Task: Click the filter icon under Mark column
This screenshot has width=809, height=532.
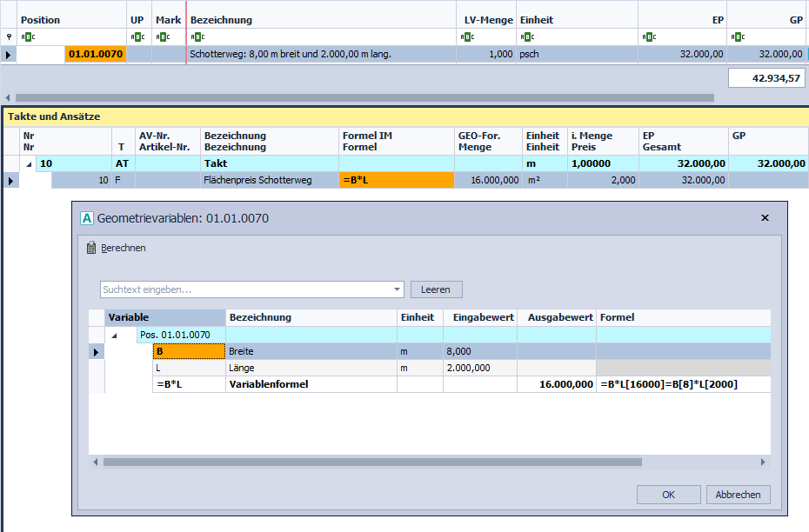Action: [x=162, y=37]
